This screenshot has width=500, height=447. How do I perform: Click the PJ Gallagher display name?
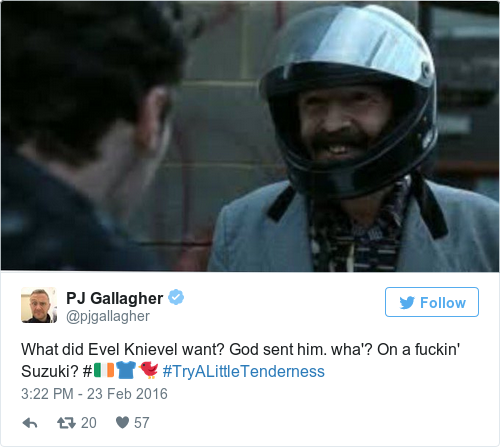click(x=115, y=298)
